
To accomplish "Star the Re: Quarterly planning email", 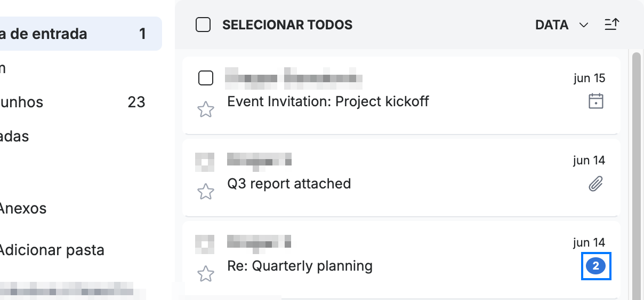I will pos(206,274).
